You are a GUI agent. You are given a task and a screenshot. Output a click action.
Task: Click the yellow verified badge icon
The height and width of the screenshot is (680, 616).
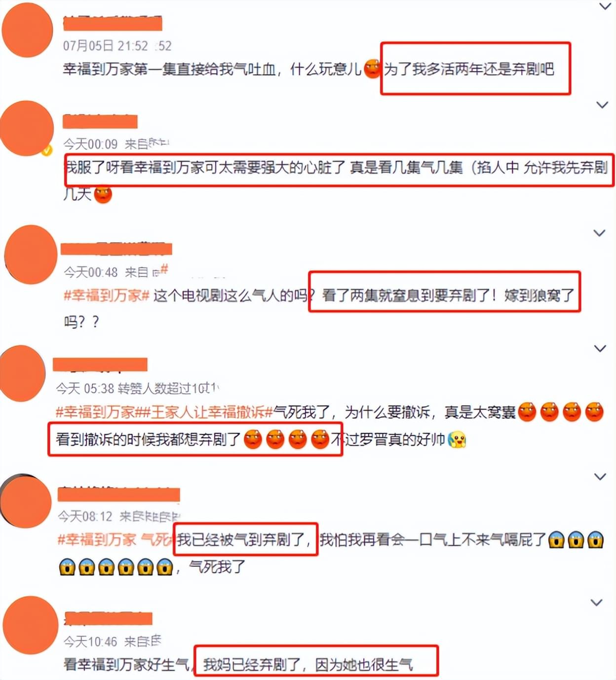click(x=46, y=150)
